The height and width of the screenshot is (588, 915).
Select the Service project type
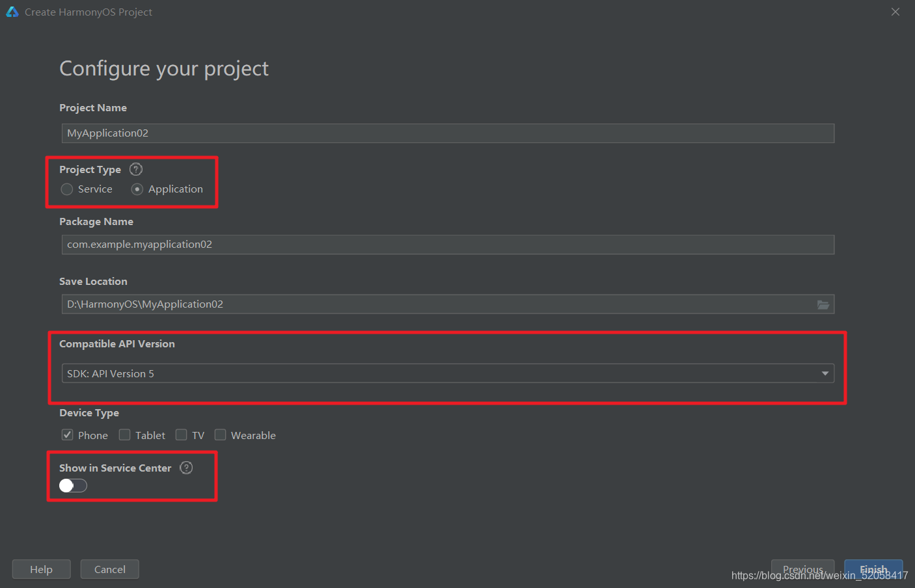pos(87,189)
